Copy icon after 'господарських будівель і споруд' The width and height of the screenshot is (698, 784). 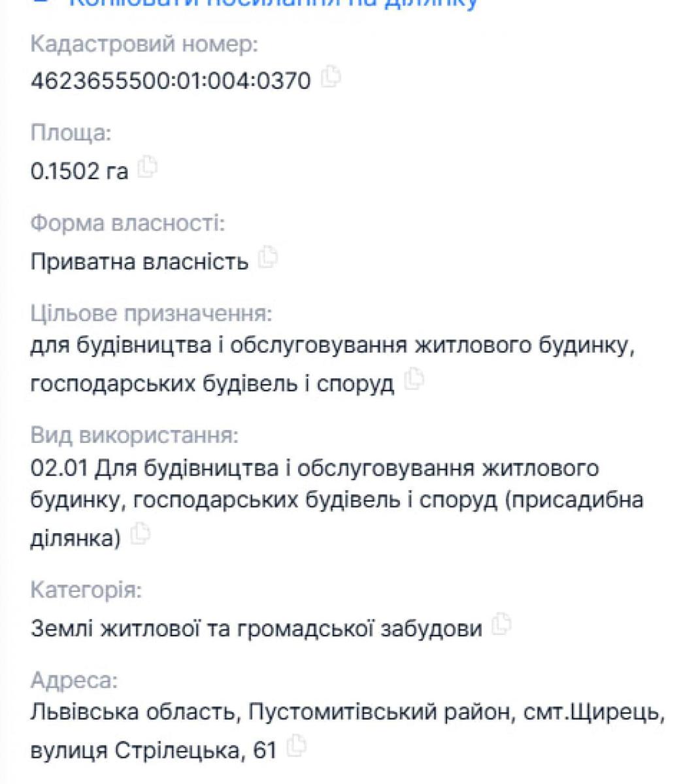point(414,379)
